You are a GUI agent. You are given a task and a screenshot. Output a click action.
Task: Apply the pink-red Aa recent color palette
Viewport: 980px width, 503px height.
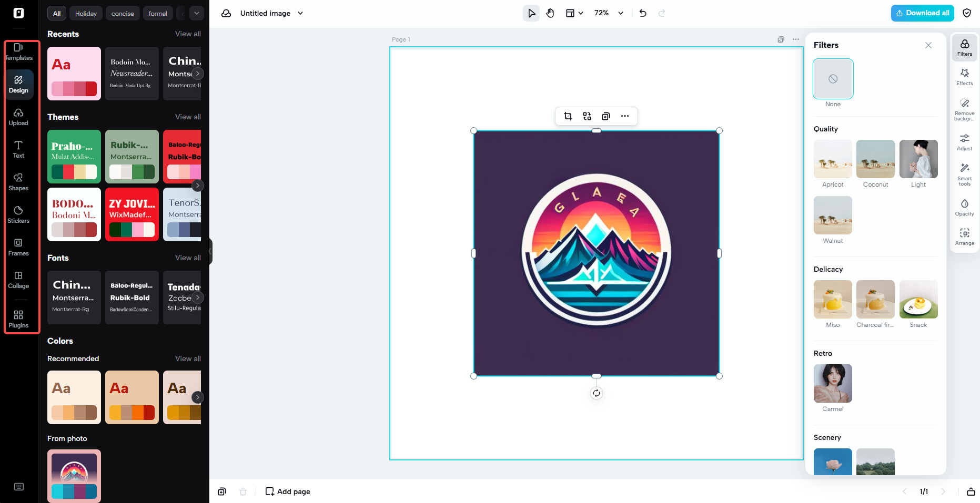coord(74,74)
